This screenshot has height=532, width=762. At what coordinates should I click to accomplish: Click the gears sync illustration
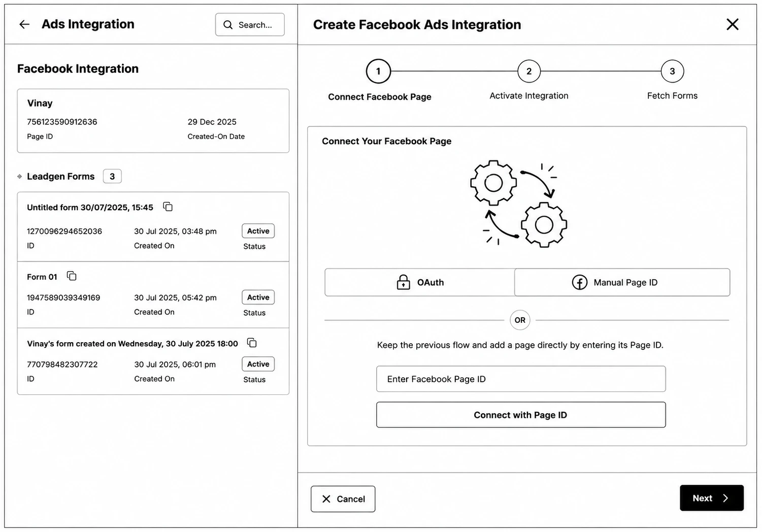[x=518, y=204]
